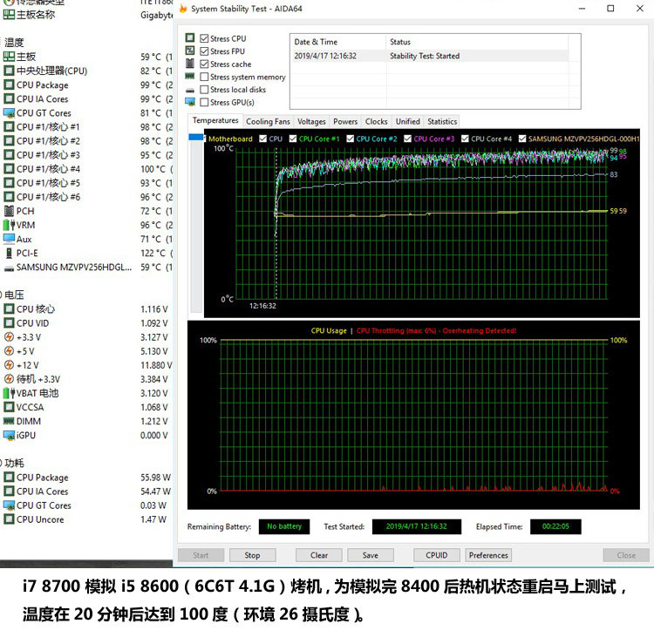Click the CPU chip icon beside Stress CPU

coord(190,38)
